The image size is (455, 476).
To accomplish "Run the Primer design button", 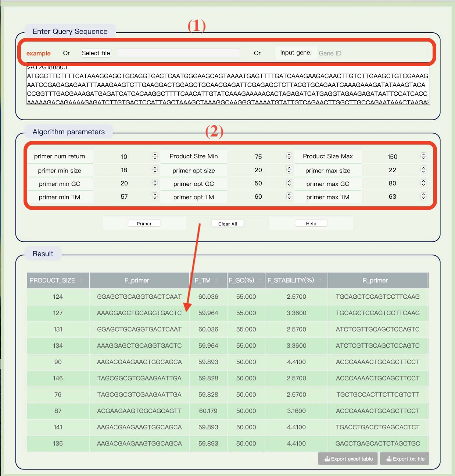I will [144, 223].
